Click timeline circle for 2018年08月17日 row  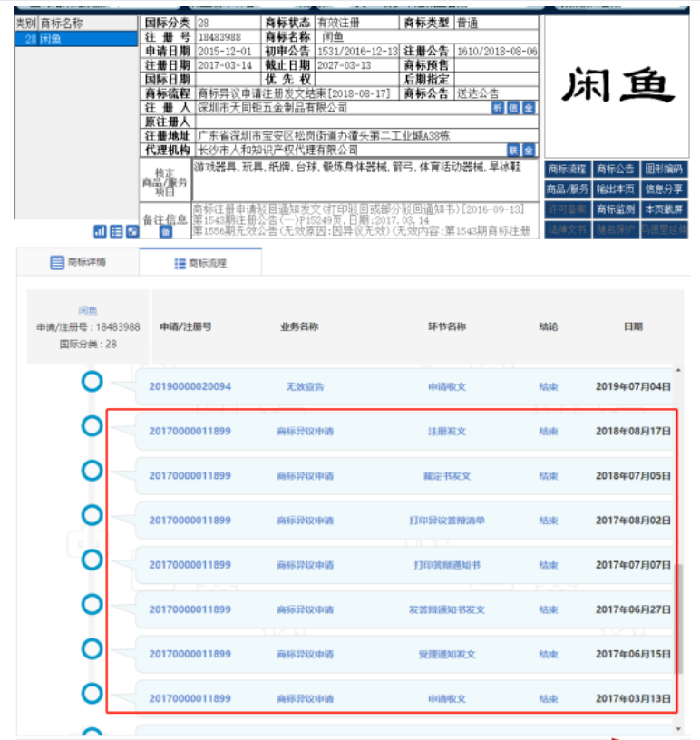coord(92,425)
